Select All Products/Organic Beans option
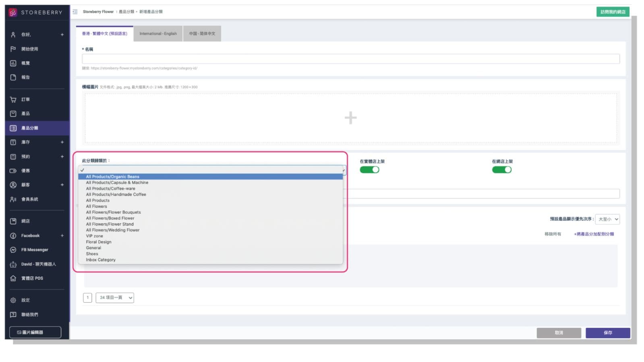 pyautogui.click(x=210, y=176)
